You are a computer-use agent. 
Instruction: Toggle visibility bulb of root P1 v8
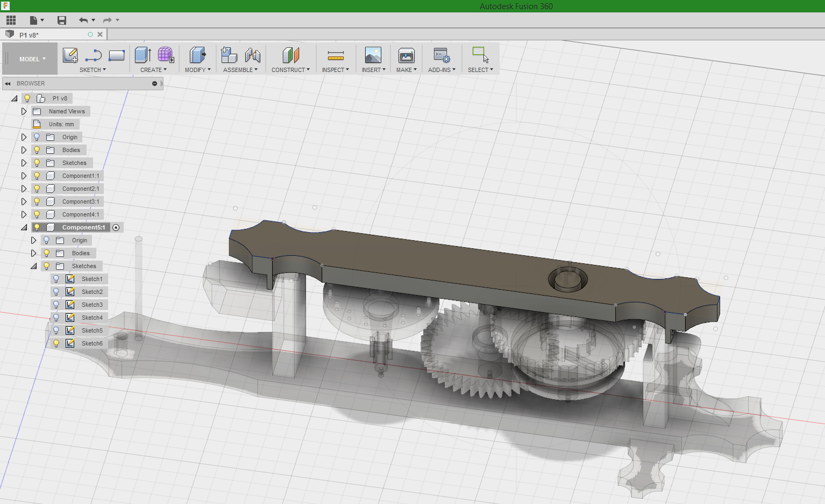click(27, 98)
